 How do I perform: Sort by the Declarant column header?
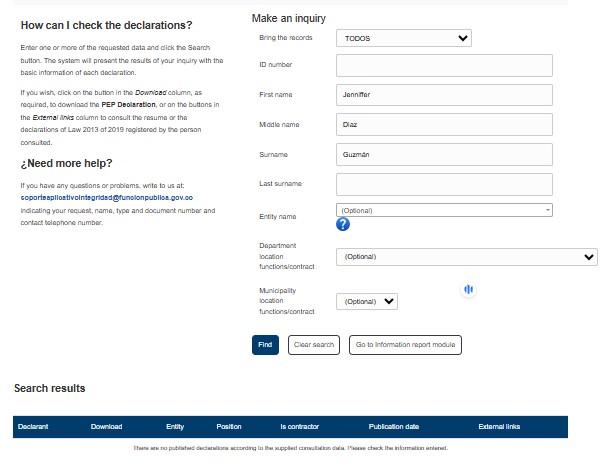tap(33, 427)
